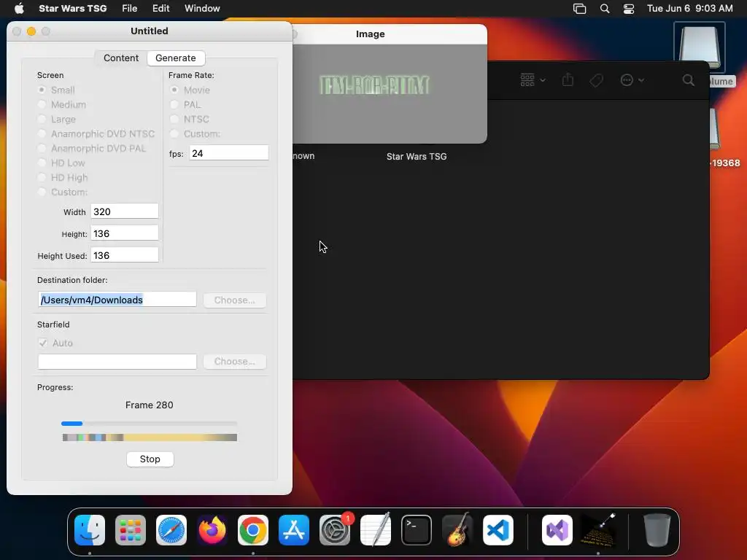Open Finder from the dock
Screen dimensions: 747x560
click(x=90, y=530)
